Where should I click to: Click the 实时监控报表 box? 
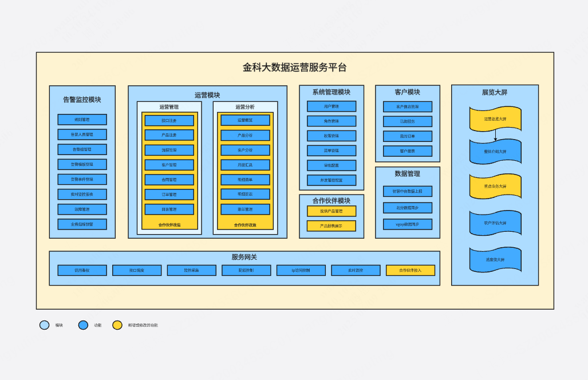click(x=82, y=195)
